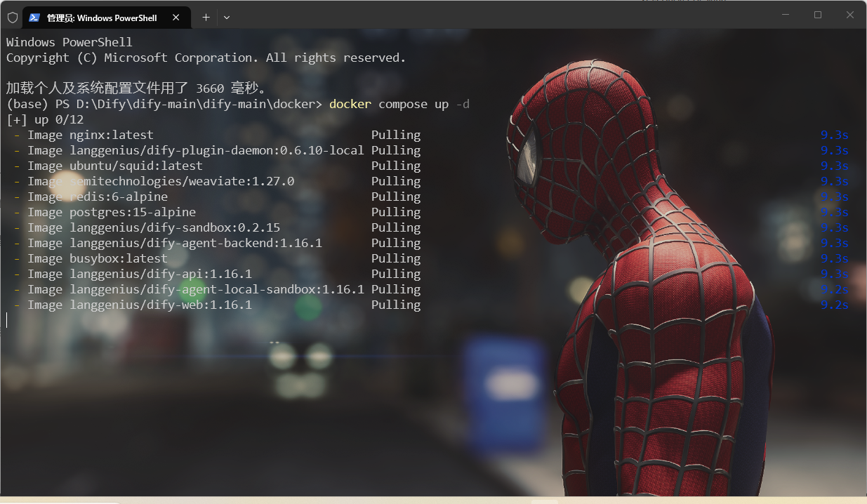Open a new tab with plus button
This screenshot has width=867, height=504.
(206, 18)
